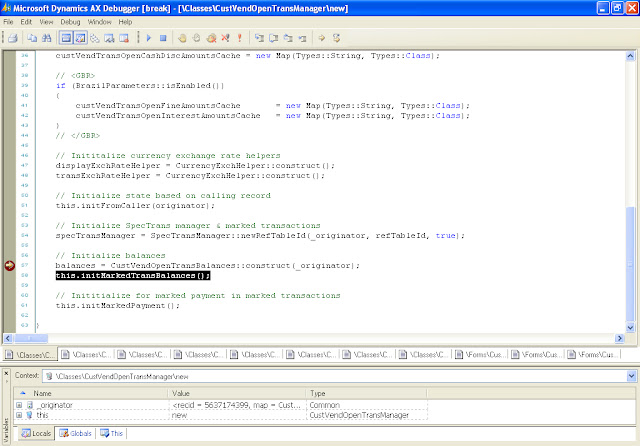Click the Enable/disable breakpoint hand icon
This screenshot has width=640, height=446.
pos(196,38)
